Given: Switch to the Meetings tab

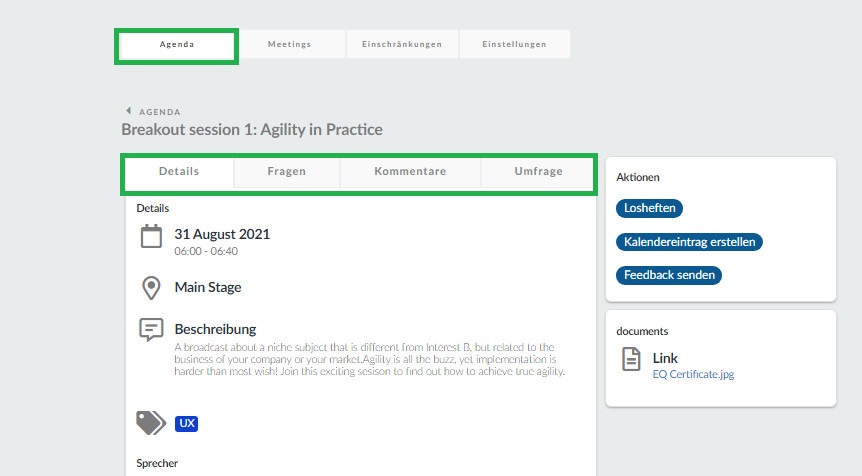Looking at the screenshot, I should click(x=289, y=45).
